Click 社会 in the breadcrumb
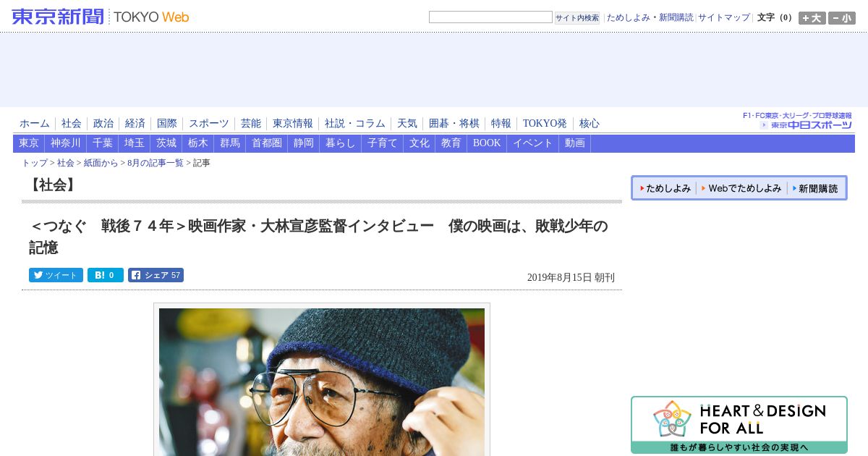This screenshot has height=456, width=868. [66, 164]
